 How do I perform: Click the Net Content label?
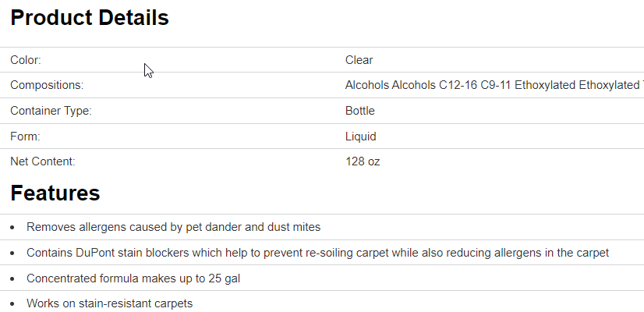point(43,162)
